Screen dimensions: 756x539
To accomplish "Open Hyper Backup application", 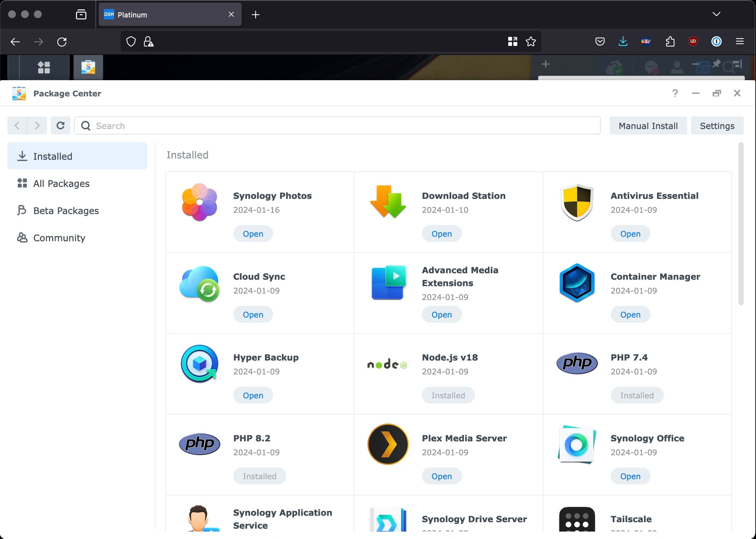I will click(x=253, y=395).
